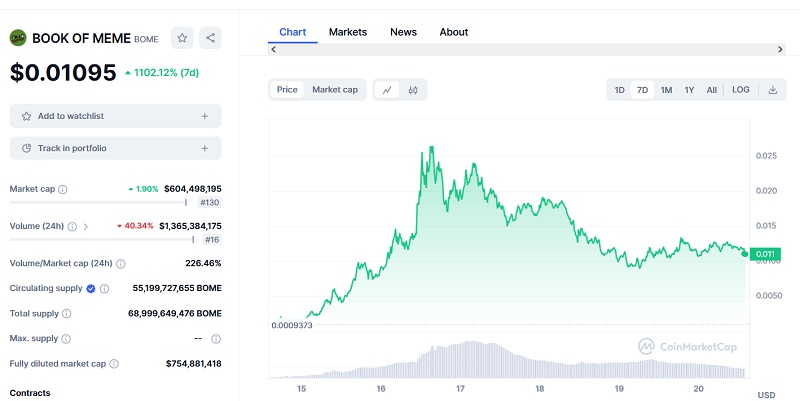Toggle chart to Price view
The image size is (800, 401).
(x=287, y=90)
